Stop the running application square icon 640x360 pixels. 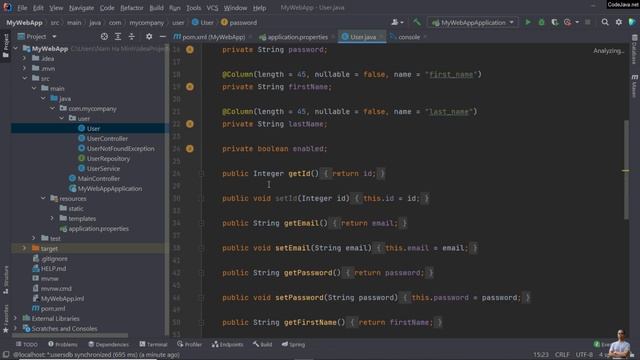587,22
